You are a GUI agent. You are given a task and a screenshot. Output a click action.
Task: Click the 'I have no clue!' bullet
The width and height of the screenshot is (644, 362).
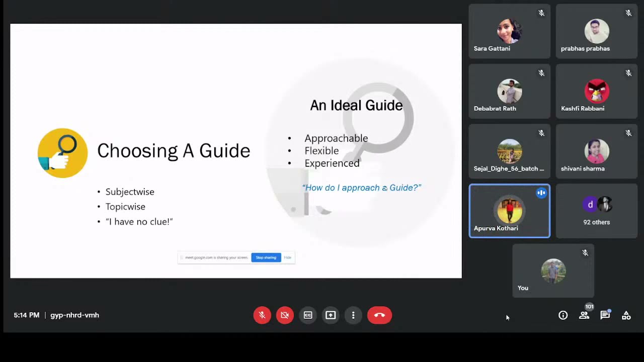click(139, 222)
